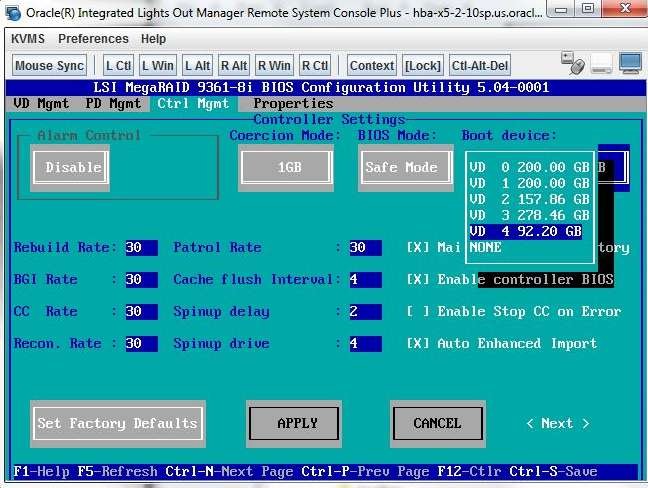Toggle the L Ctl key button
648x488 pixels.
click(118, 65)
